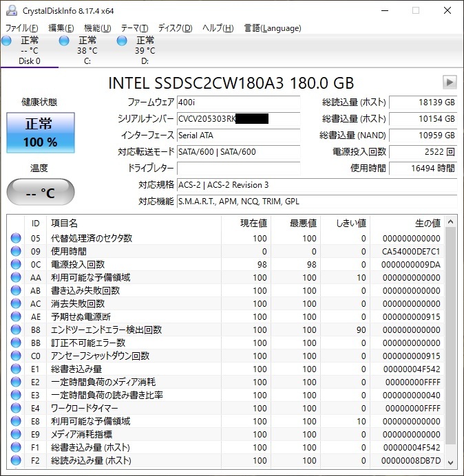Click total host writes value 10154 GB

pyautogui.click(x=423, y=119)
